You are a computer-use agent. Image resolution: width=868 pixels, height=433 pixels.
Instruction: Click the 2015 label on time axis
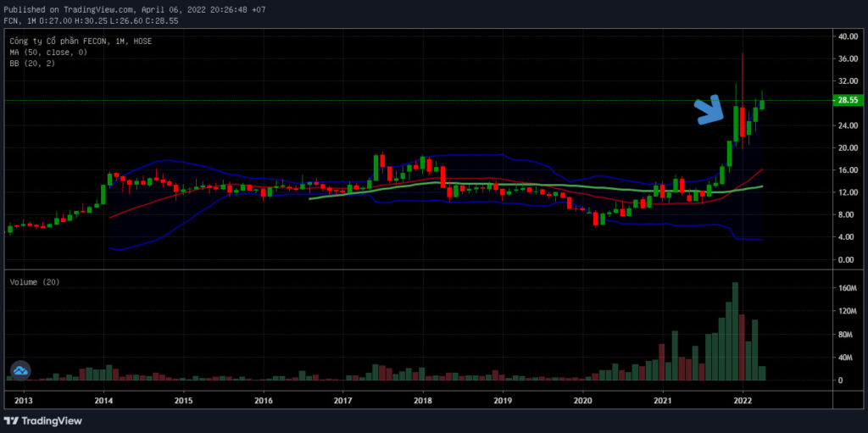[184, 400]
